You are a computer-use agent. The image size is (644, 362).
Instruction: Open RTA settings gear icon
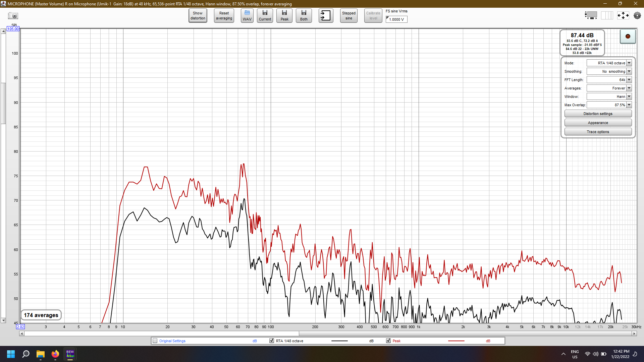pyautogui.click(x=637, y=15)
